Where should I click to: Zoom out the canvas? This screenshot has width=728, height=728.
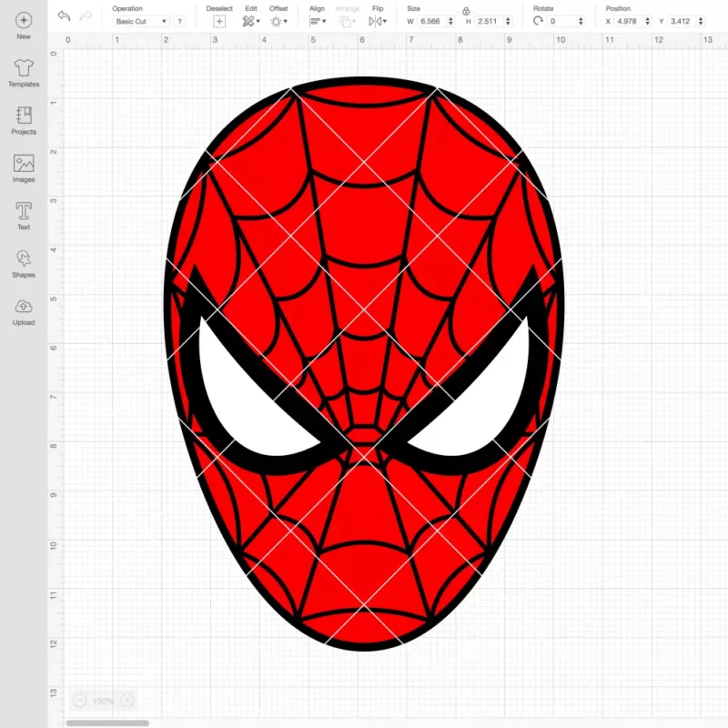point(79,700)
